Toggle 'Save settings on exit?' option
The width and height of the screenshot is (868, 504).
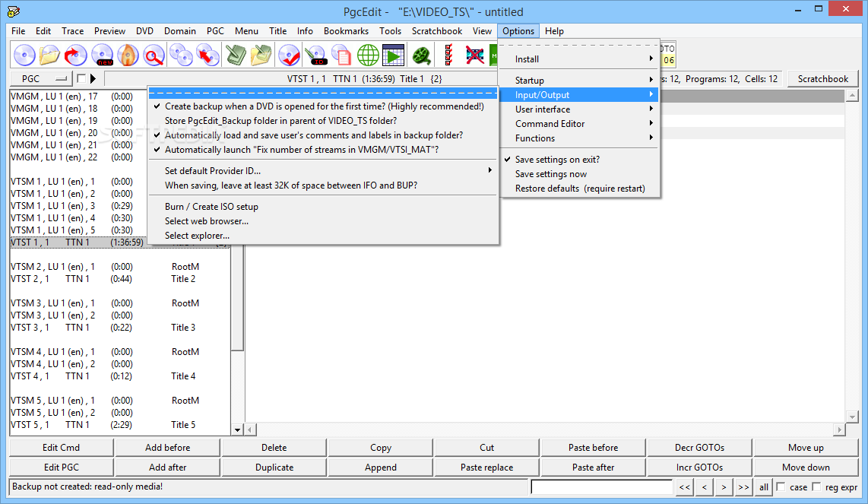(x=580, y=160)
